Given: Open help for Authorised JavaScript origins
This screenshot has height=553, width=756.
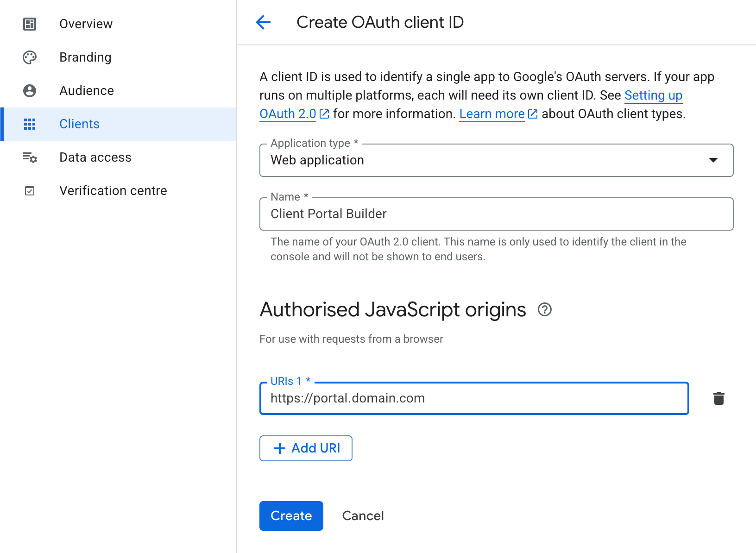Looking at the screenshot, I should pos(545,309).
